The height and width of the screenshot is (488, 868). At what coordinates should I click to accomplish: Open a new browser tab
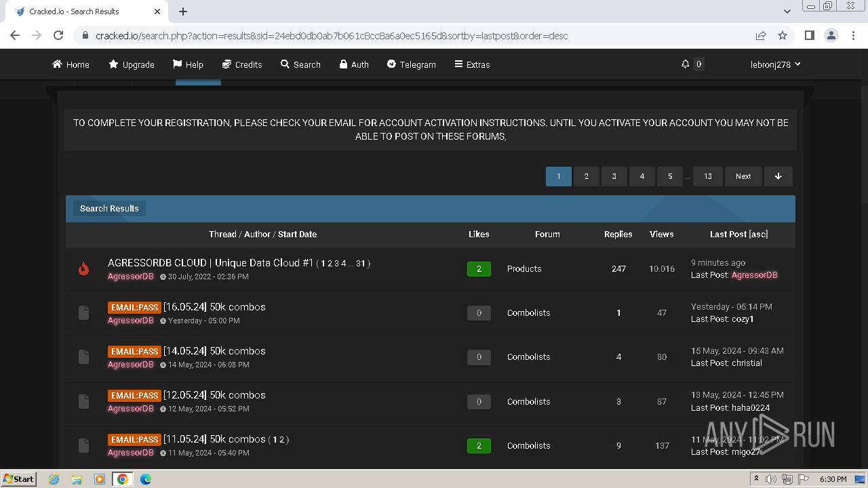[x=183, y=12]
